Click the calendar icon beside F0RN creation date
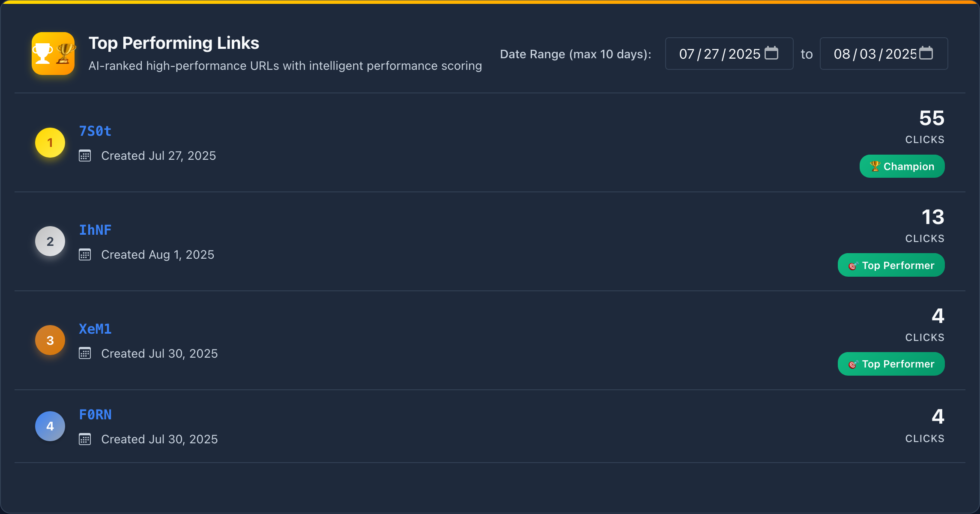This screenshot has height=514, width=980. click(x=85, y=439)
